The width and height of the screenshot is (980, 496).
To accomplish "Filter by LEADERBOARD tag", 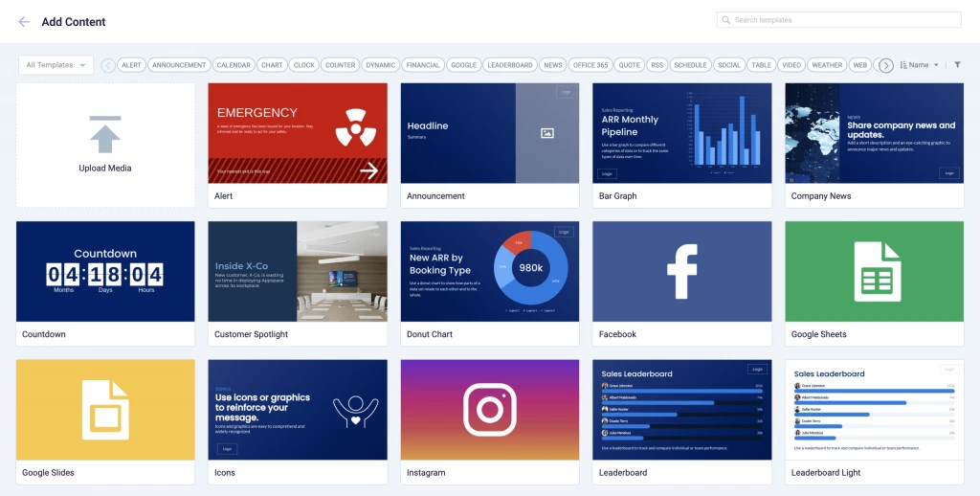I will pos(510,65).
